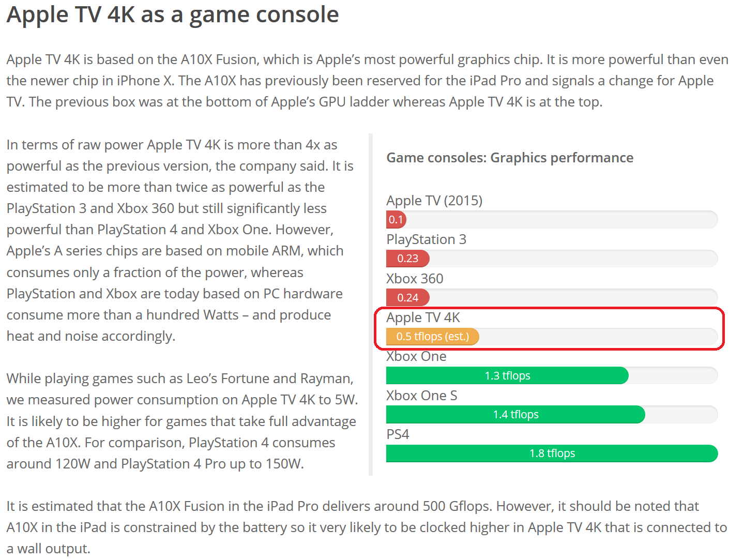The width and height of the screenshot is (744, 560).
Task: Click the paragraph starting "In terms of raw power"
Action: tap(180, 240)
